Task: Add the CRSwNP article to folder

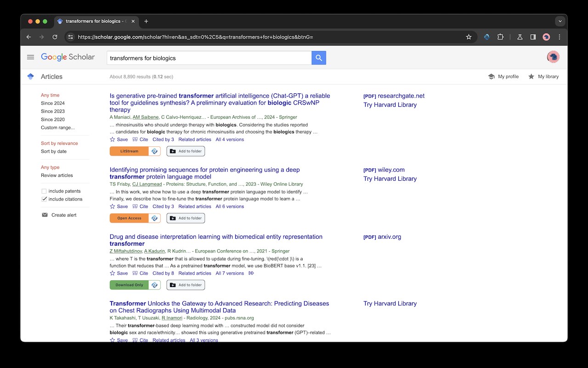Action: tap(186, 151)
